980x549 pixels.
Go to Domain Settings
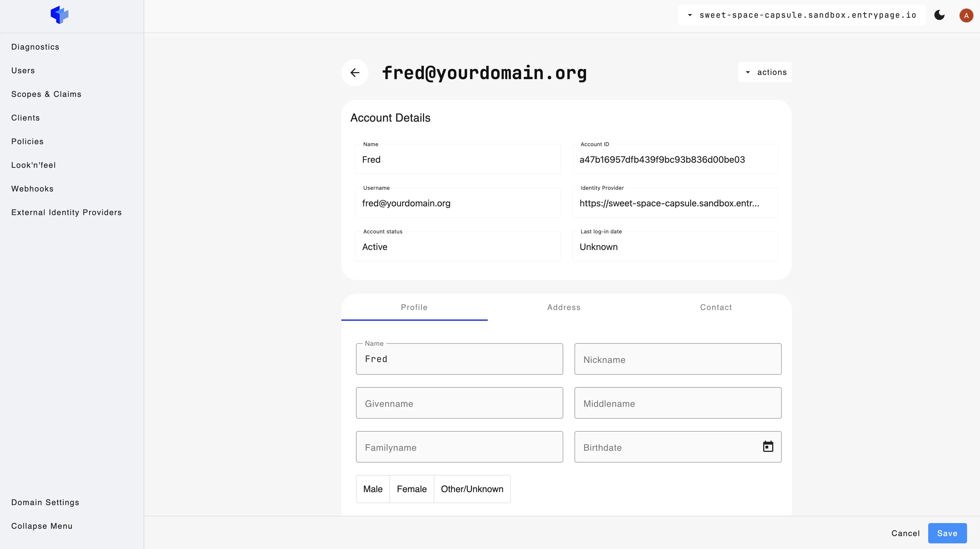tap(45, 502)
